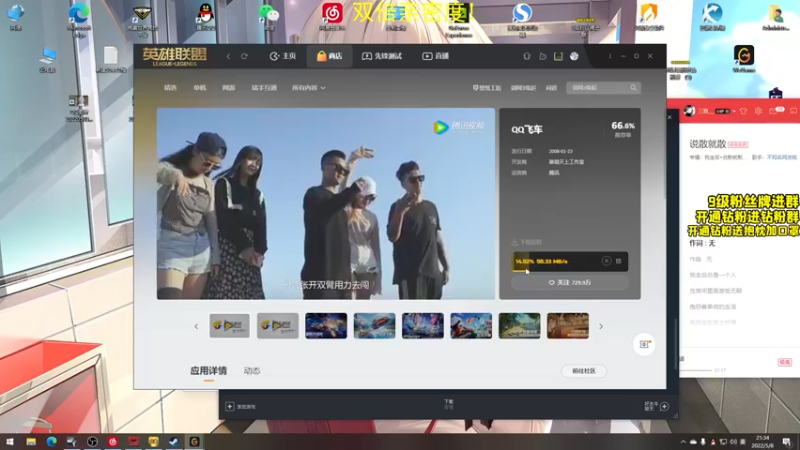800x450 pixels.
Task: Open NetEase Cloud Music taskbar icon
Action: (113, 442)
